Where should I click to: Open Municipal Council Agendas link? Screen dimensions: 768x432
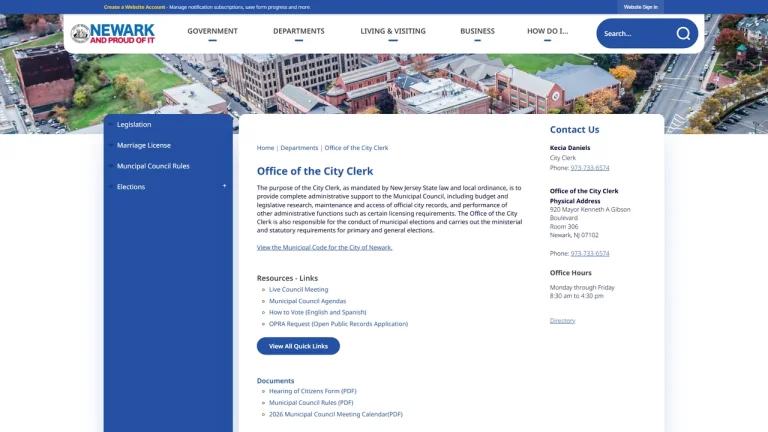coord(307,301)
